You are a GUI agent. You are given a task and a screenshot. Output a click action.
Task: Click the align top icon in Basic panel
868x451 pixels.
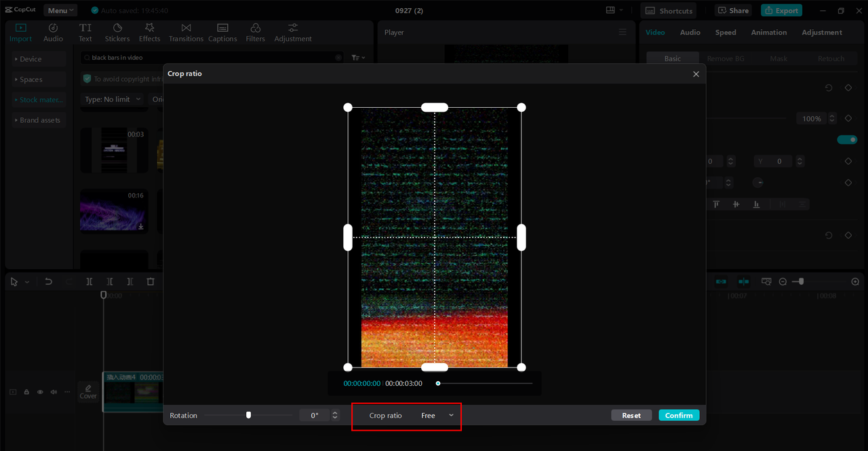(716, 204)
